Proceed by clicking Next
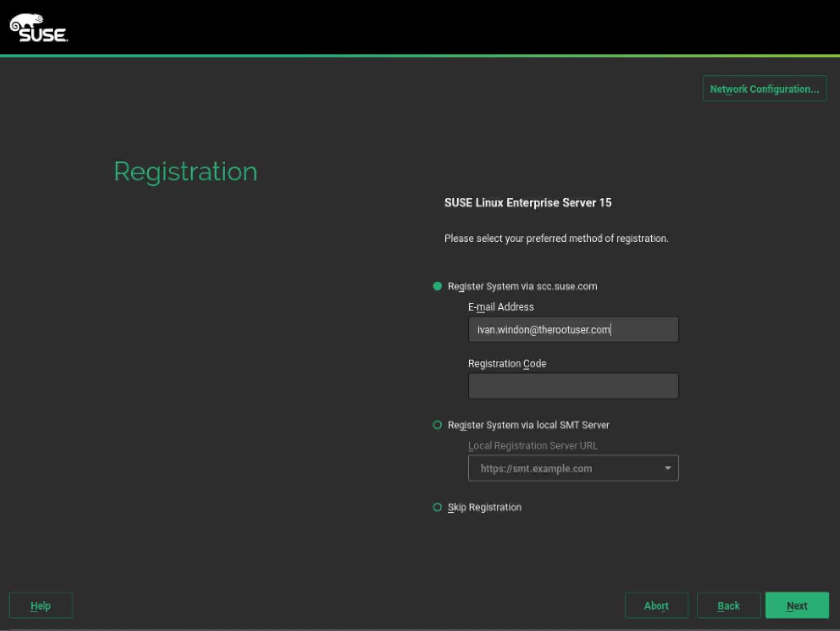Image resolution: width=840 pixels, height=631 pixels. pyautogui.click(x=797, y=605)
